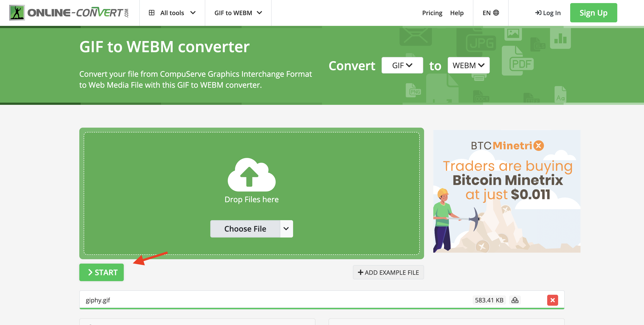
Task: Click the Log In arrow icon
Action: (538, 13)
